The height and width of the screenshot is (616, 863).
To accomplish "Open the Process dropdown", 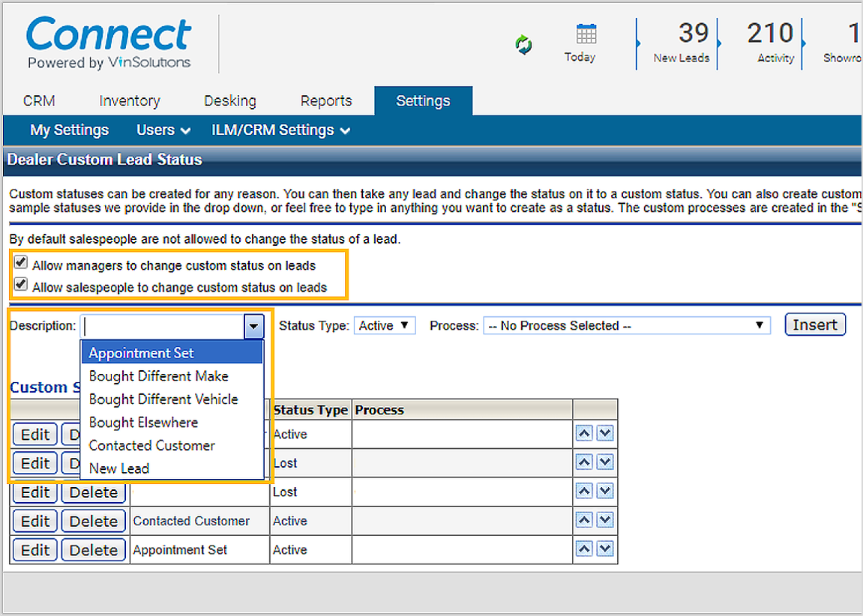I will click(626, 325).
